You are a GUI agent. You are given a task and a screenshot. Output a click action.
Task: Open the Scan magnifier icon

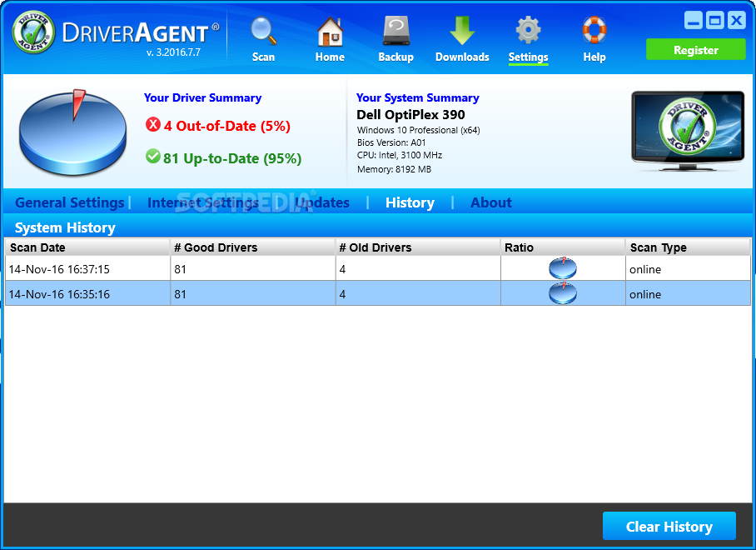pos(263,32)
